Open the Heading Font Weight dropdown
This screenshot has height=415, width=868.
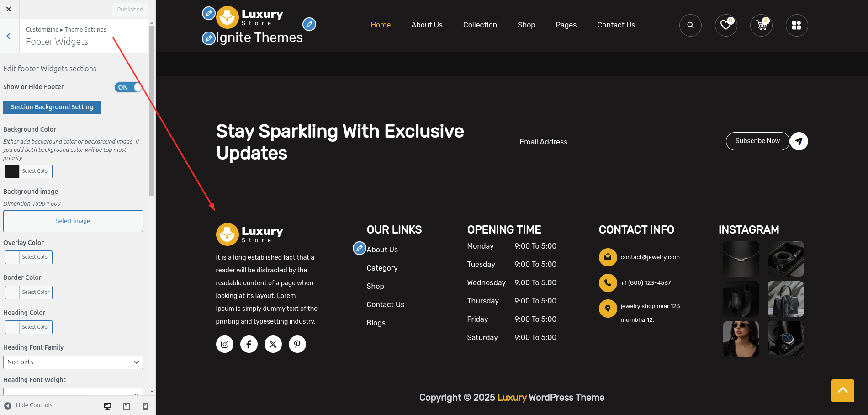73,392
